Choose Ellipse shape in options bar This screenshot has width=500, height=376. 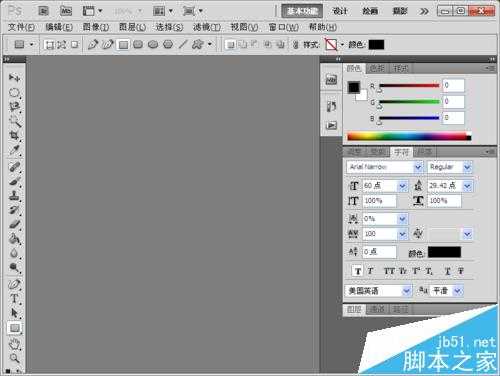coord(153,44)
